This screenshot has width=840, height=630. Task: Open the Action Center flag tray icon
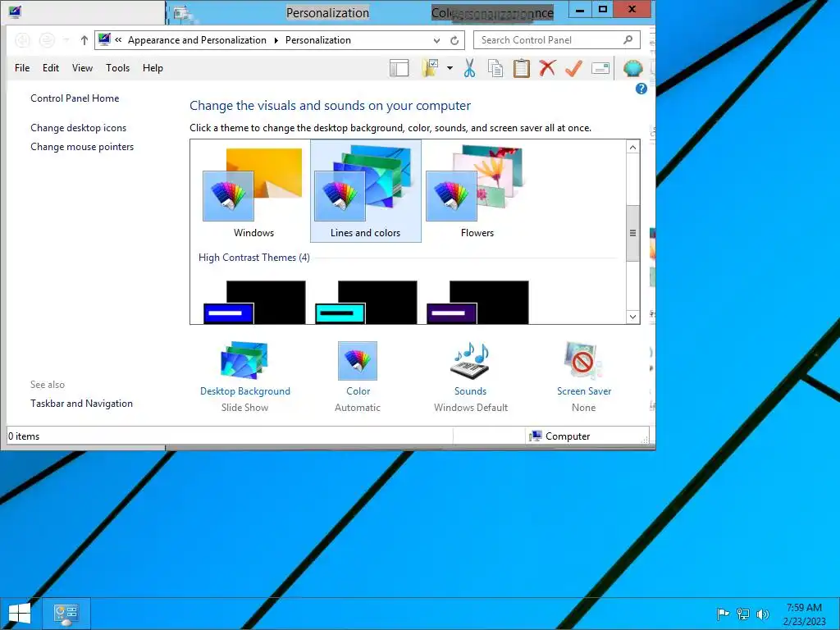pyautogui.click(x=723, y=614)
